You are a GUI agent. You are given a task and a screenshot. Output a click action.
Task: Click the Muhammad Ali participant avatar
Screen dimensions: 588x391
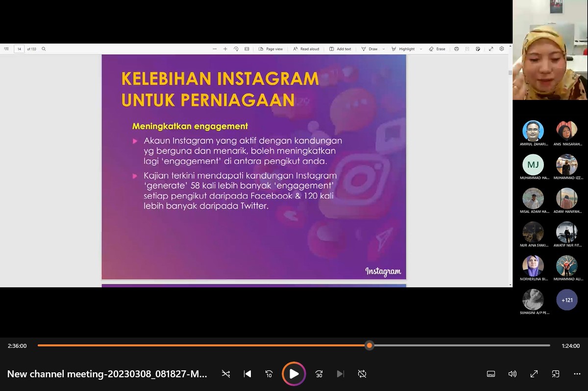[567, 266]
